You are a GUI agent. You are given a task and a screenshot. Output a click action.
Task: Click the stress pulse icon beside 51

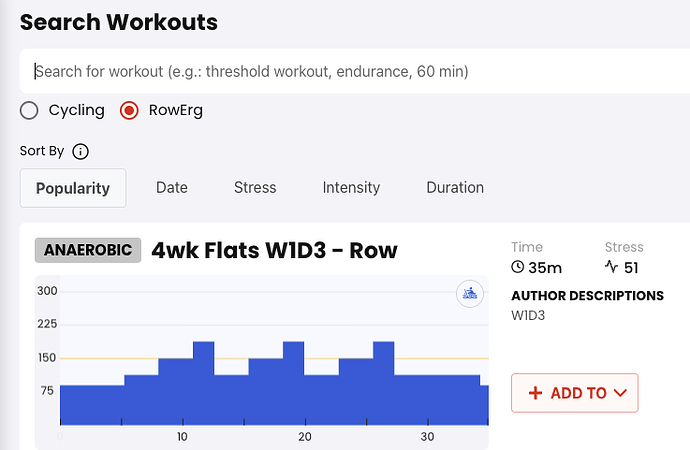pos(612,267)
